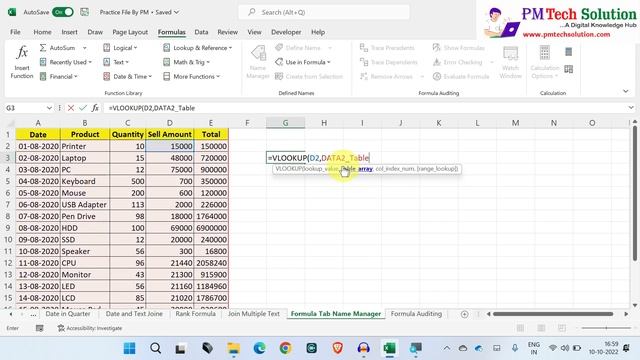Open the Review tab
The height and width of the screenshot is (360, 640).
tap(227, 32)
